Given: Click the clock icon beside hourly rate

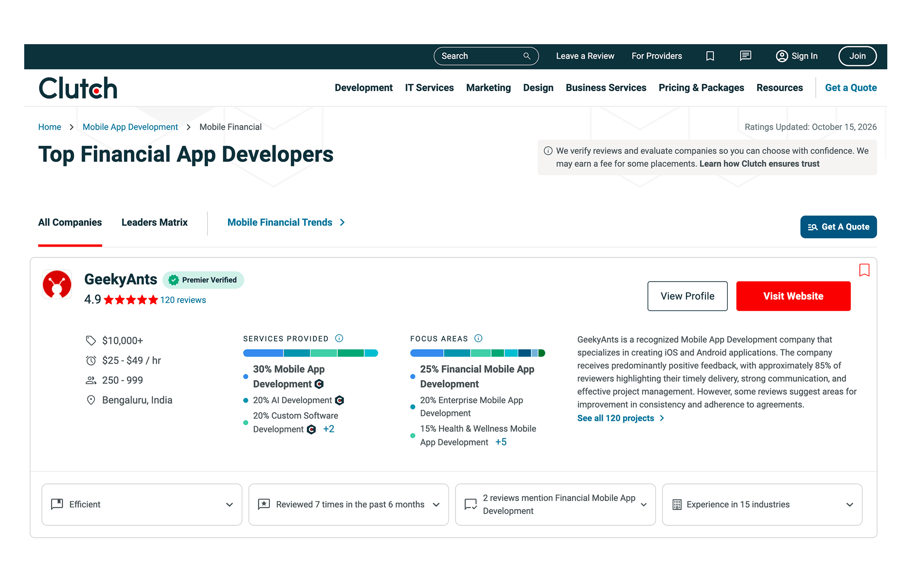Looking at the screenshot, I should pyautogui.click(x=91, y=360).
